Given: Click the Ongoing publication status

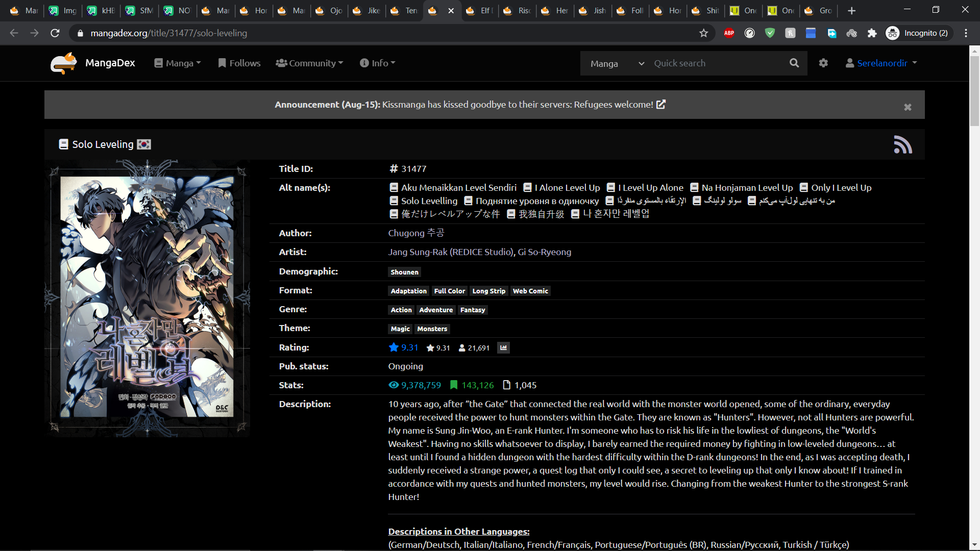Looking at the screenshot, I should (x=405, y=366).
